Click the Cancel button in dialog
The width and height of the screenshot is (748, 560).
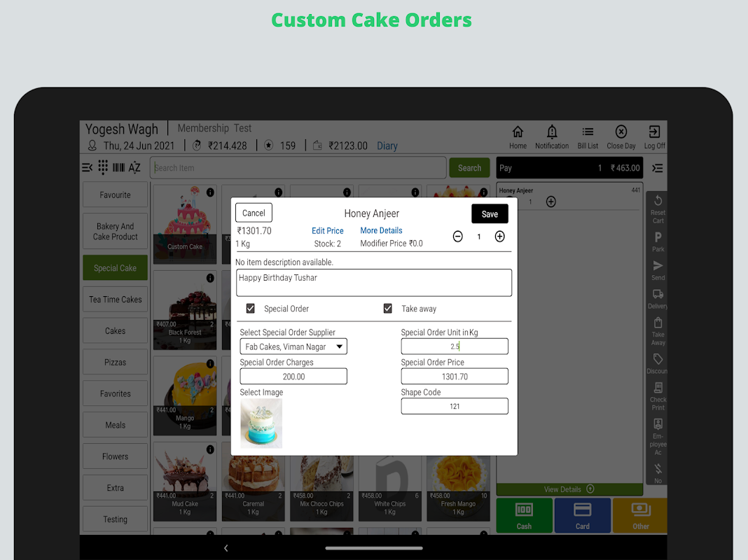254,213
